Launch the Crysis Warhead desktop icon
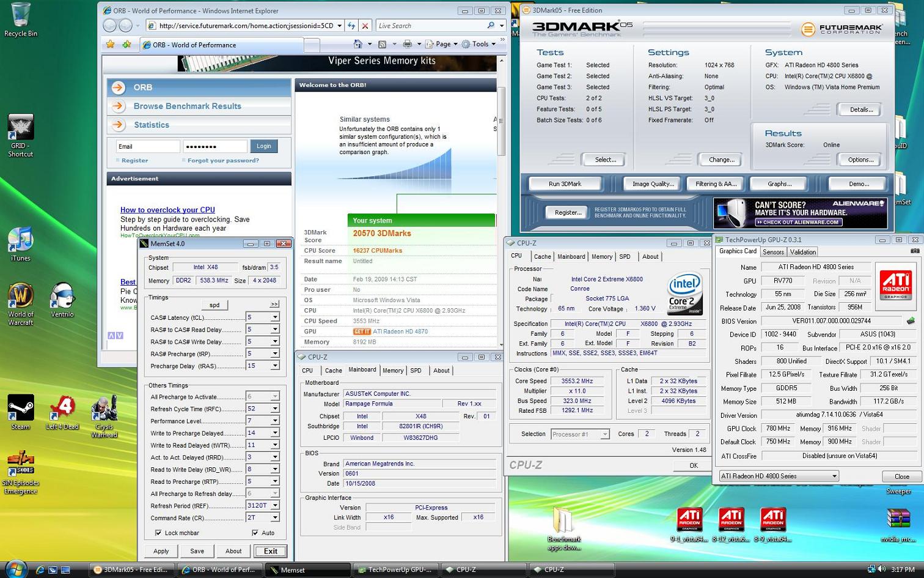This screenshot has height=578, width=924. pyautogui.click(x=104, y=416)
